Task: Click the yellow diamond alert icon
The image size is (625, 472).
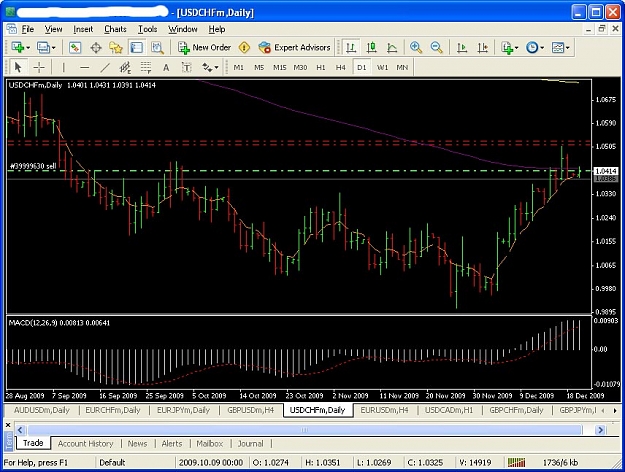Action: tap(244, 48)
